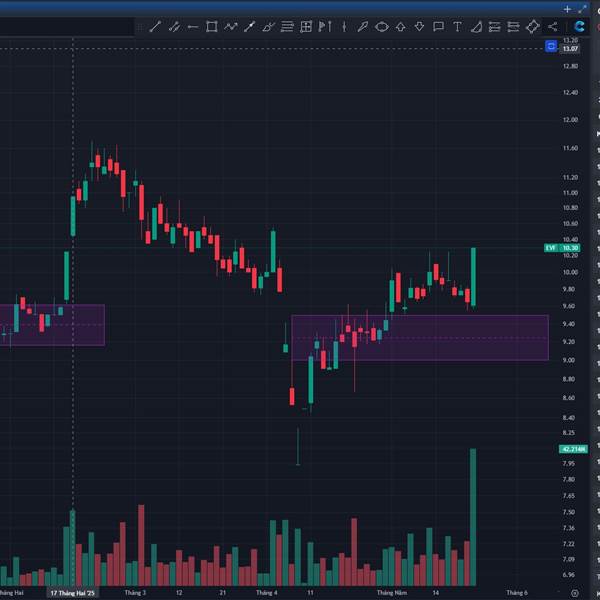Select the text T tool
Screen dimensions: 600x600
(457, 27)
